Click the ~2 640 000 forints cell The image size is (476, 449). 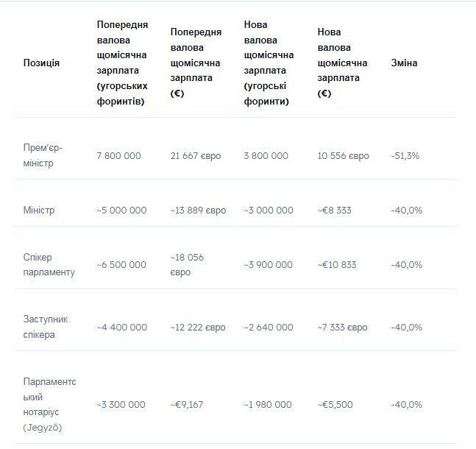pyautogui.click(x=269, y=327)
